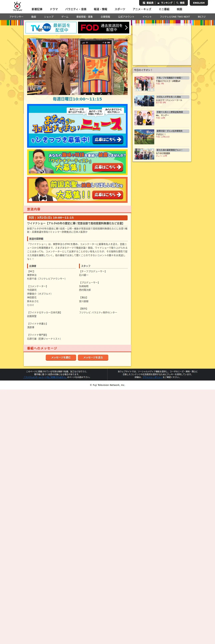Go to 報道・情報 section
215x644 pixels.
[100, 9]
